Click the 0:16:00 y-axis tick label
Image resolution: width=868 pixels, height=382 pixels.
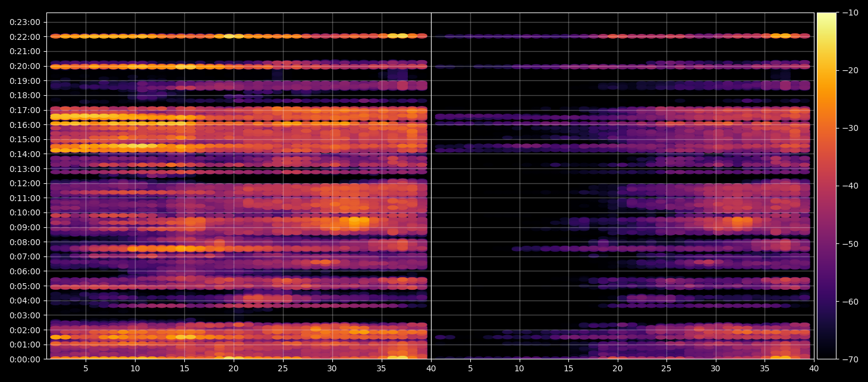tap(25, 124)
